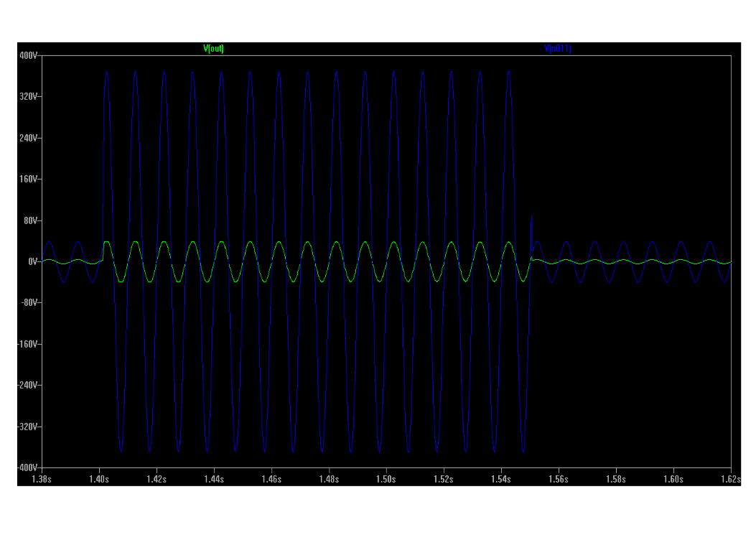Click the 160V vertical axis label
Image resolution: width=756 pixels, height=535 pixels.
28,180
